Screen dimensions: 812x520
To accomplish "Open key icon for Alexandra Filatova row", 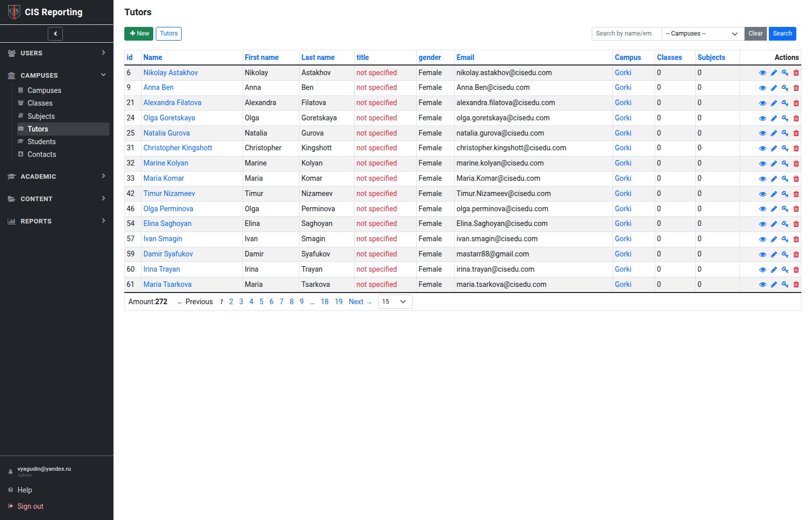I will [785, 103].
